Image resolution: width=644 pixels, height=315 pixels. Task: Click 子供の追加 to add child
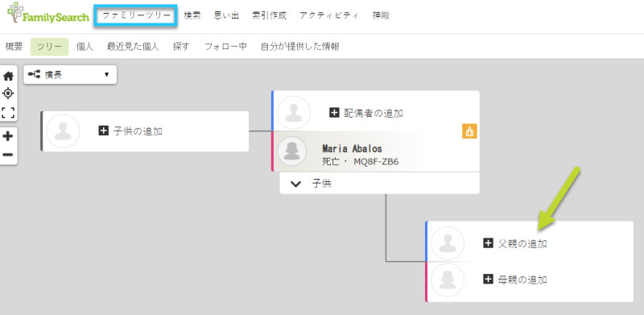click(x=130, y=131)
